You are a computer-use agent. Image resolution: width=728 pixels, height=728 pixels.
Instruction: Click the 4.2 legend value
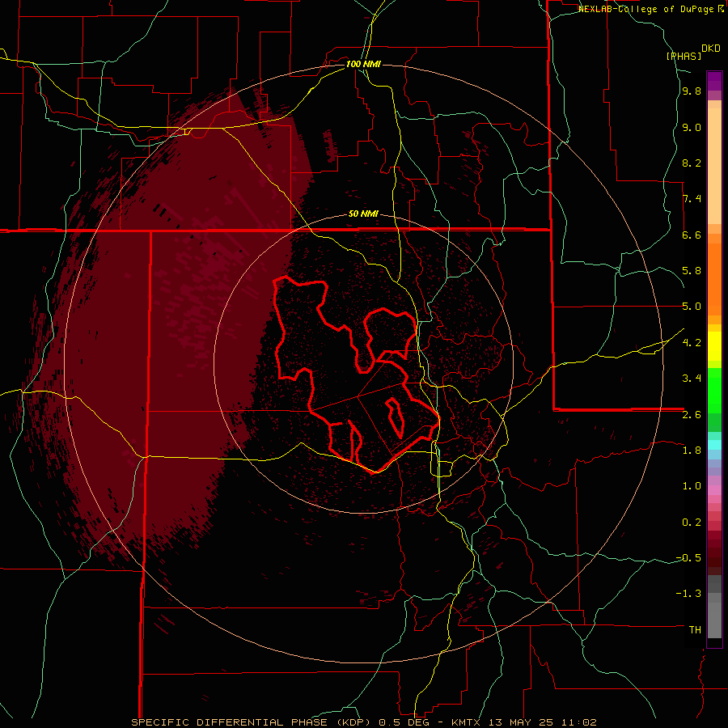click(692, 343)
